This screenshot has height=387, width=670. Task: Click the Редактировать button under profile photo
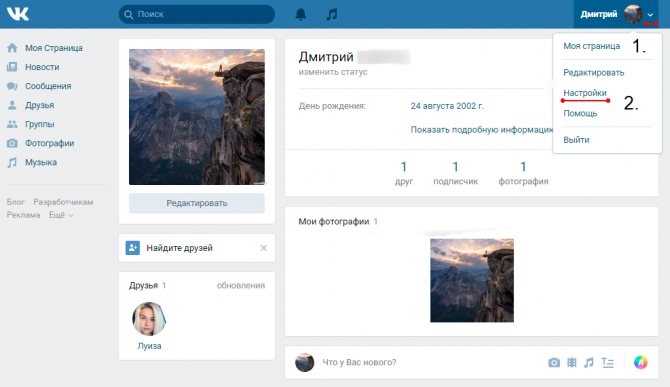point(197,203)
